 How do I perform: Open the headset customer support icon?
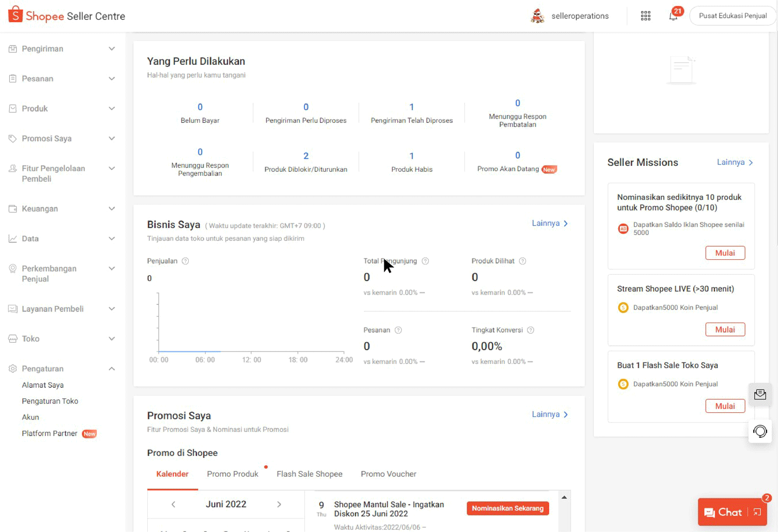point(760,431)
